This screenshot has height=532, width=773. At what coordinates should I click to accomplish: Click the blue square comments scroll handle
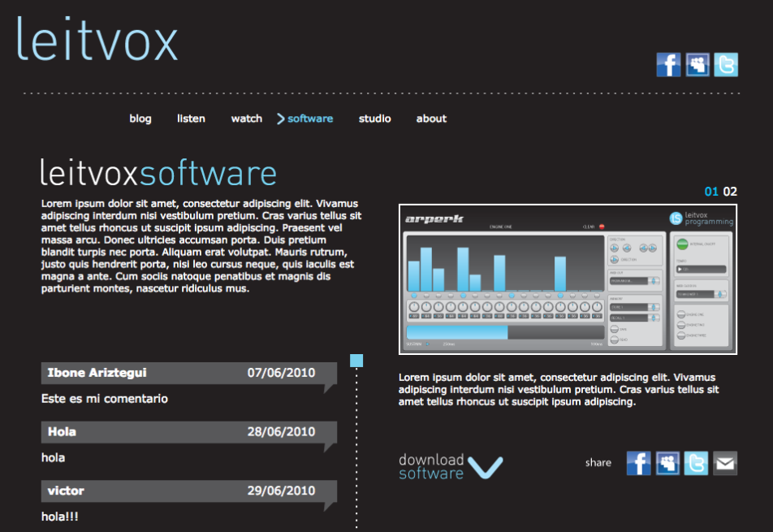(356, 361)
